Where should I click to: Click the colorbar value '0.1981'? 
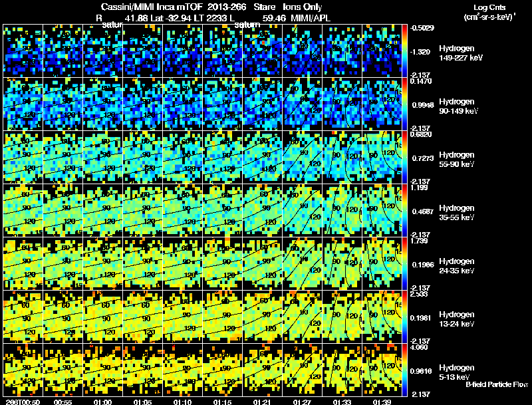tap(422, 318)
